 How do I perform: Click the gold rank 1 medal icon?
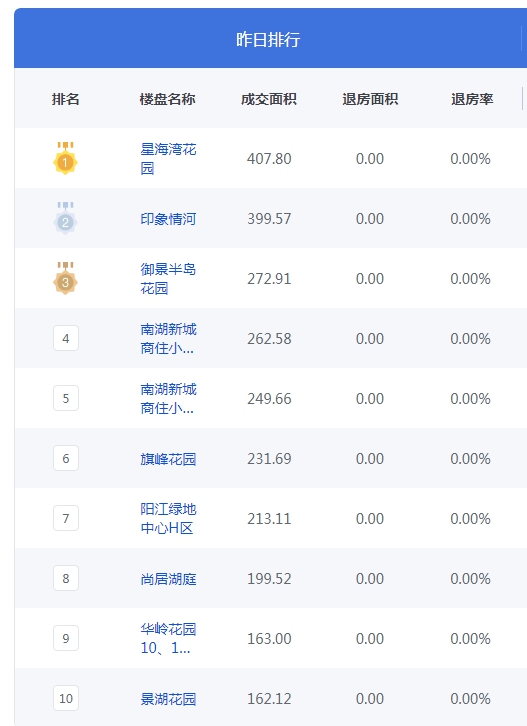click(65, 158)
